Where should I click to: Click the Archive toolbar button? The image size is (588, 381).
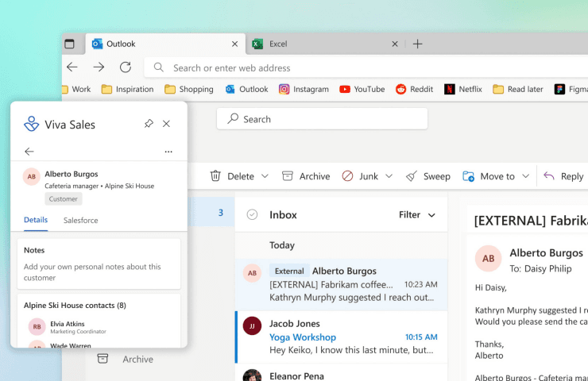click(304, 176)
